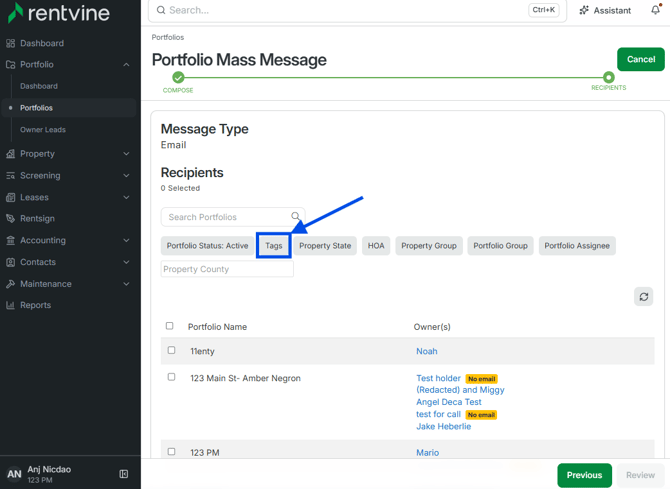This screenshot has height=489, width=670.
Task: Click the Contacts icon in sidebar
Action: coord(11,262)
